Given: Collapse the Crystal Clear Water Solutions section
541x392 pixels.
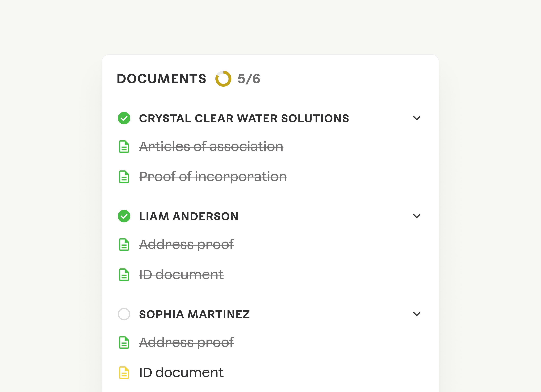Looking at the screenshot, I should 416,118.
